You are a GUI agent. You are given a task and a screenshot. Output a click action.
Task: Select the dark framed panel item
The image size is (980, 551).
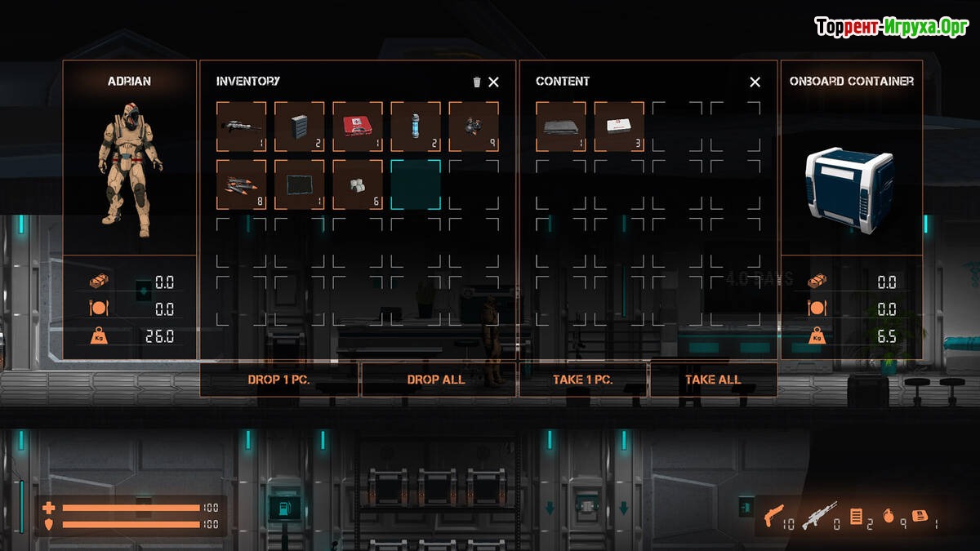click(299, 184)
